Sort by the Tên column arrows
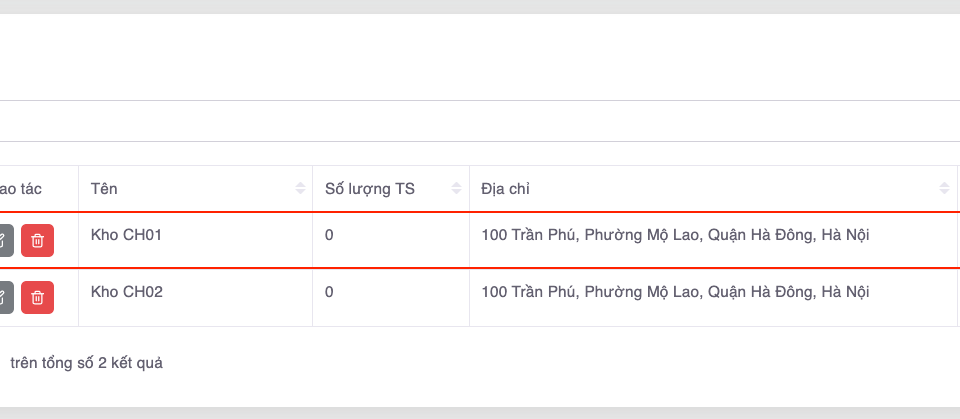The height and width of the screenshot is (419, 960). 300,189
